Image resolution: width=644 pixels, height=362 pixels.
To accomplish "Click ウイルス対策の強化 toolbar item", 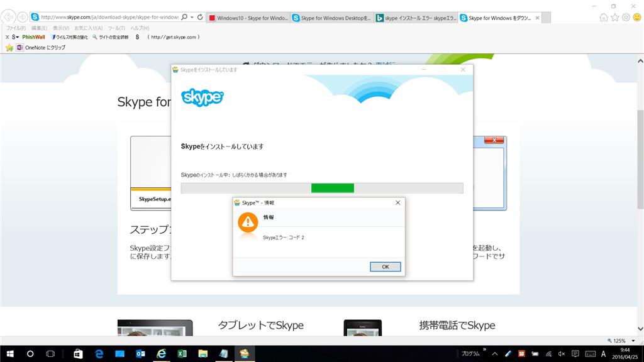I will [69, 37].
